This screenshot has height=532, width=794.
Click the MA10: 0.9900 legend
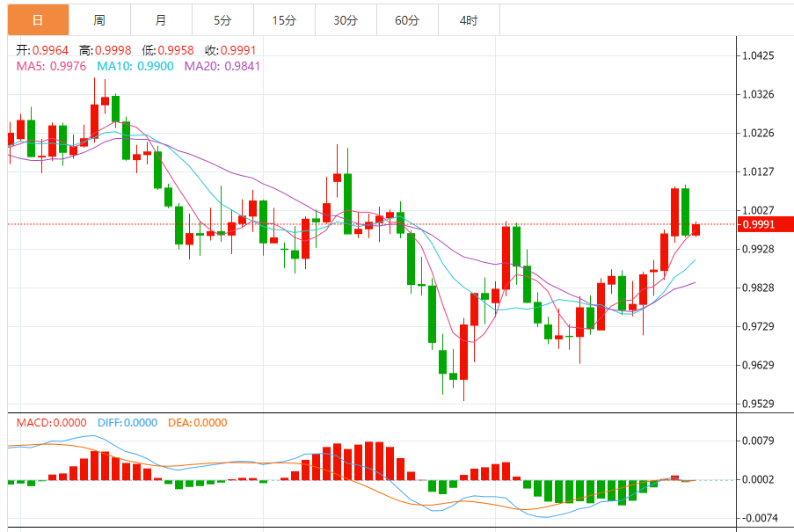click(135, 66)
